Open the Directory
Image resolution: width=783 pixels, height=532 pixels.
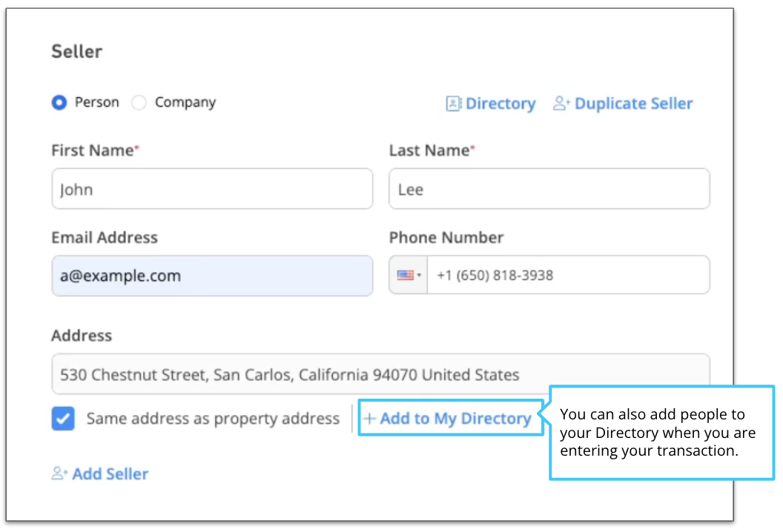tap(500, 104)
